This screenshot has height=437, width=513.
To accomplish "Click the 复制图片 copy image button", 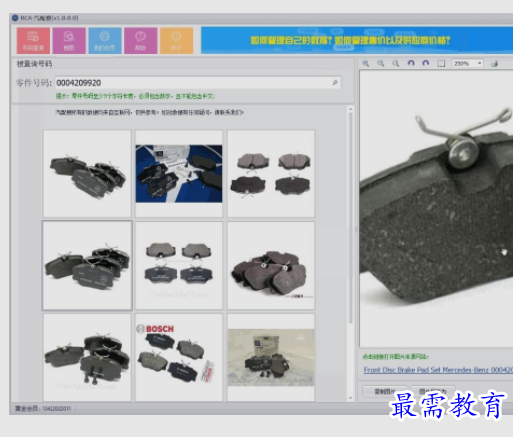I will [x=385, y=391].
